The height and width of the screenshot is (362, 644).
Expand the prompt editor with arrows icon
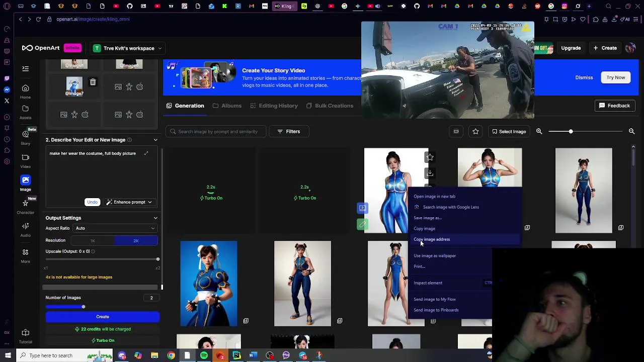pos(146,153)
